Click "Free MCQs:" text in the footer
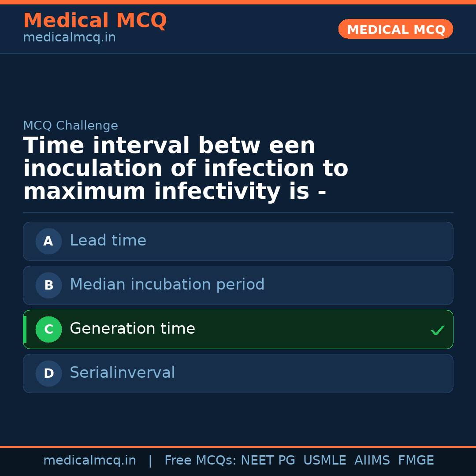The image size is (476, 476). pos(201,461)
